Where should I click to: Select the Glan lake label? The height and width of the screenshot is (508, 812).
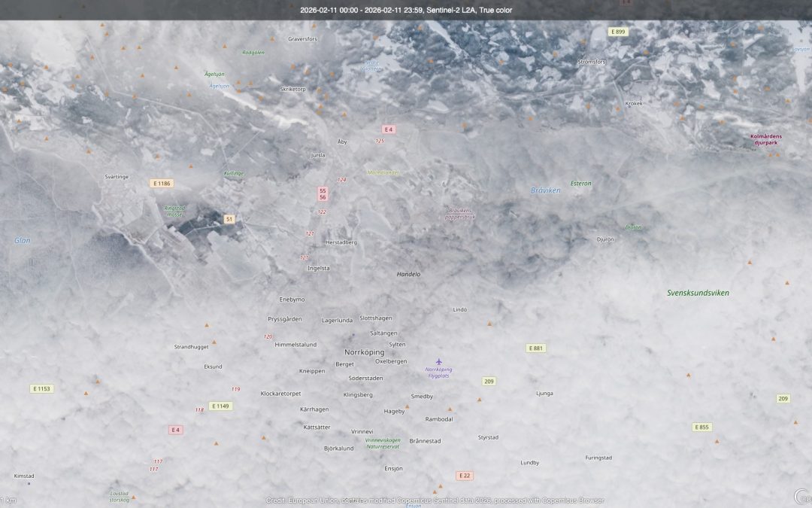pos(23,241)
